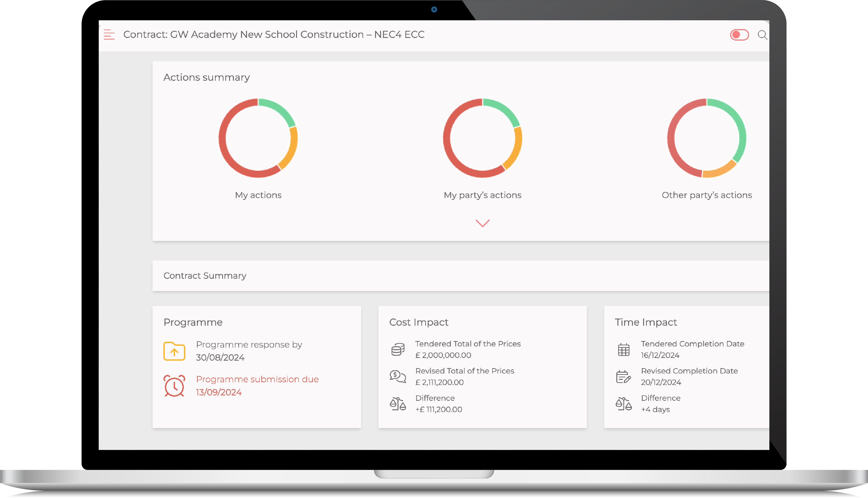
Task: Click 'Revised Completion Date' label
Action: point(689,371)
